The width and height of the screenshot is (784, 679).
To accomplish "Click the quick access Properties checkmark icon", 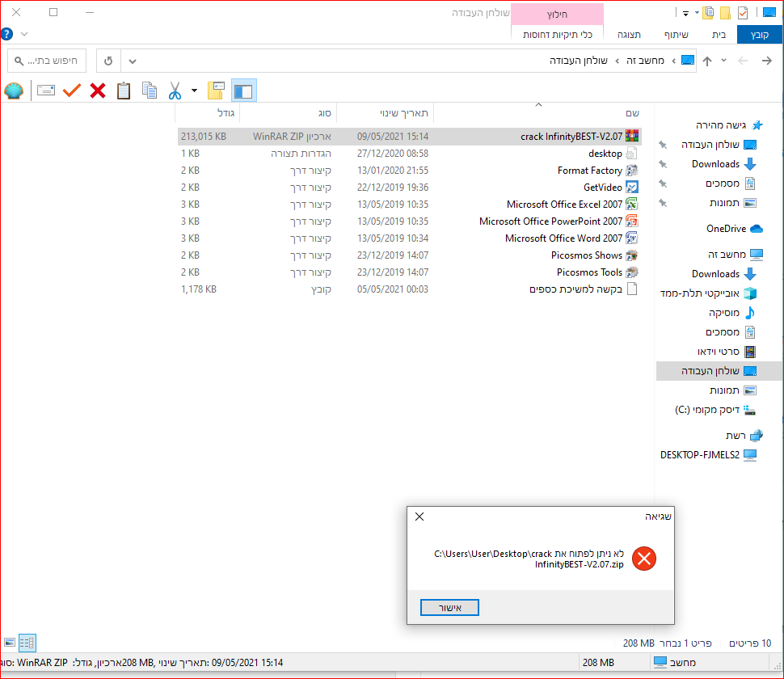I will pos(743,12).
